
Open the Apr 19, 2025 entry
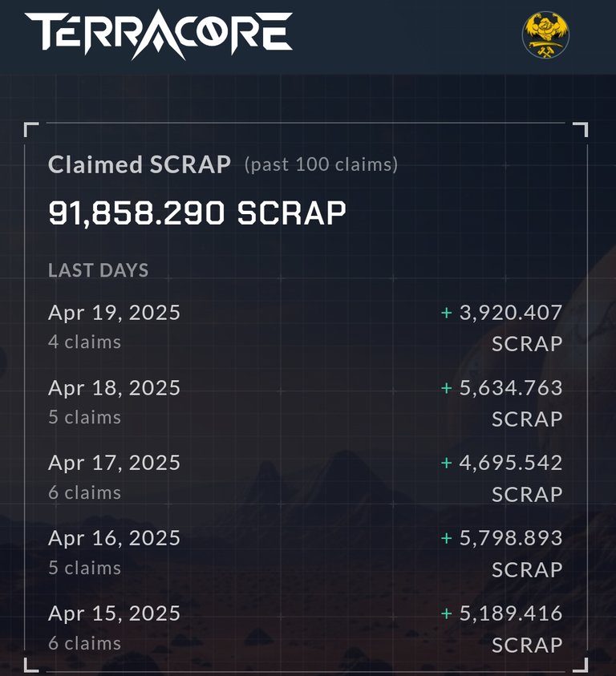point(306,327)
